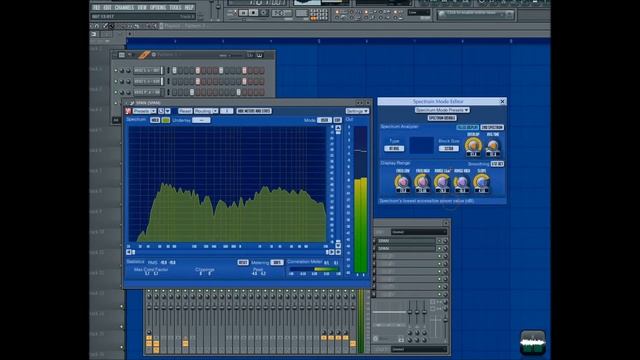Click the Block Size selector
Image resolution: width=640 pixels, height=360 pixels.
point(449,149)
